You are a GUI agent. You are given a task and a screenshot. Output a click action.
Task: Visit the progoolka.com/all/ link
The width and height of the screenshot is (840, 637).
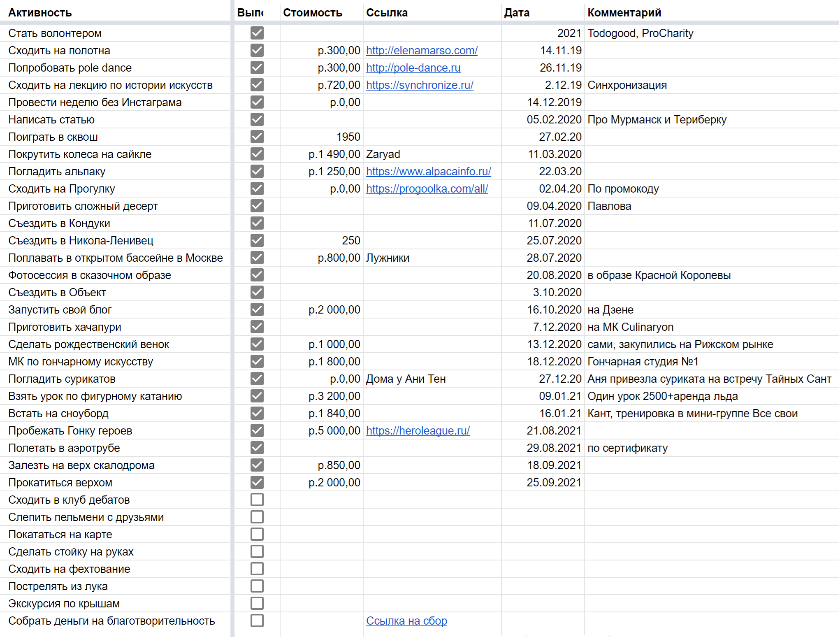(x=427, y=188)
